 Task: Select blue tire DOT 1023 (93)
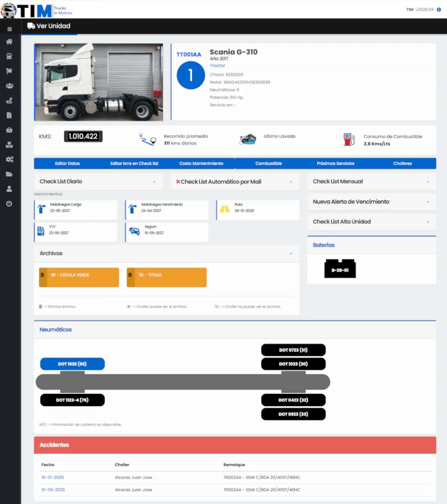(x=72, y=364)
